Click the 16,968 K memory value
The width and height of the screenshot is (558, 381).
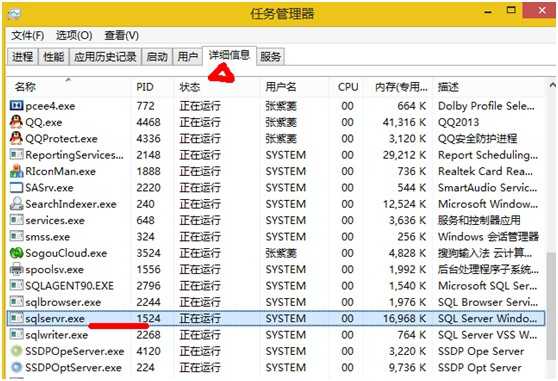(x=405, y=318)
